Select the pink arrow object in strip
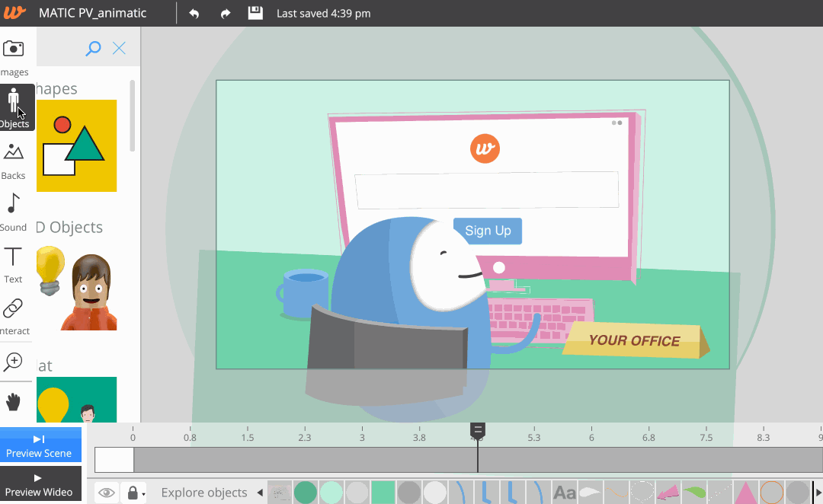This screenshot has height=504, width=823. pyautogui.click(x=668, y=493)
